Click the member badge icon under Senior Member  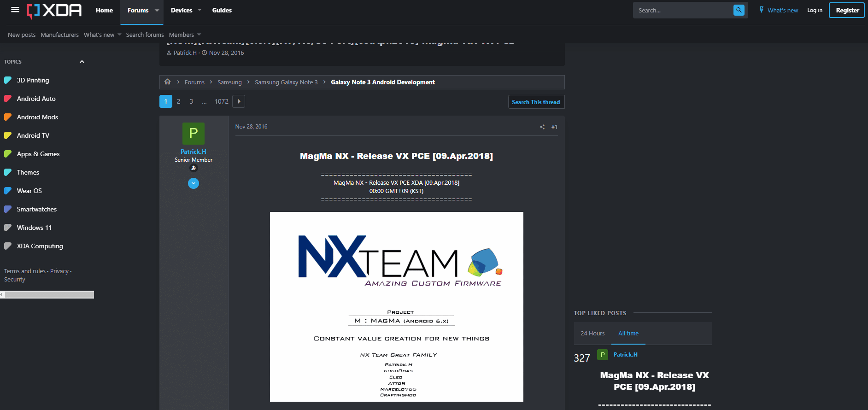click(x=194, y=168)
